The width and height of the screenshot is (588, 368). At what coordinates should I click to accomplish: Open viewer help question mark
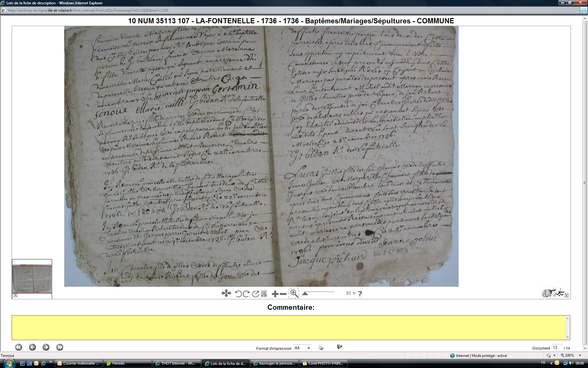pyautogui.click(x=360, y=293)
